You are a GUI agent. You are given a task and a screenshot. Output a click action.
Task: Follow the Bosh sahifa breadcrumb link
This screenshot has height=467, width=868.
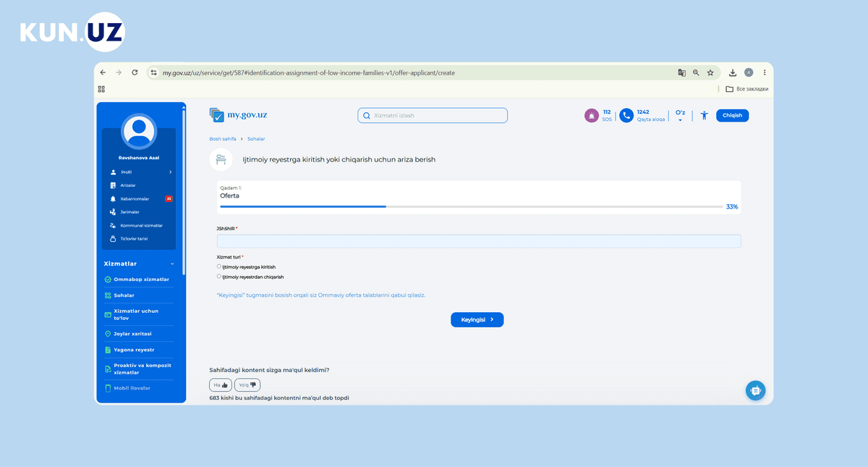pyautogui.click(x=223, y=138)
